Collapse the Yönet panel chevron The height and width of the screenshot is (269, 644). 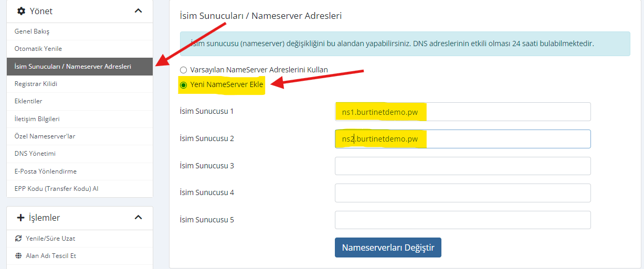138,11
